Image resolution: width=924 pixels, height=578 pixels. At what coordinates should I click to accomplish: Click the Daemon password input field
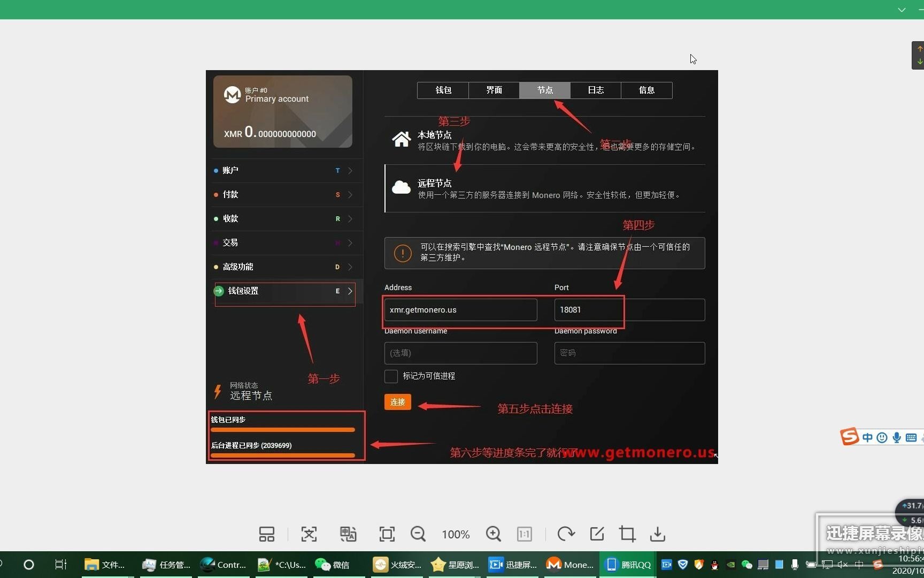point(629,353)
